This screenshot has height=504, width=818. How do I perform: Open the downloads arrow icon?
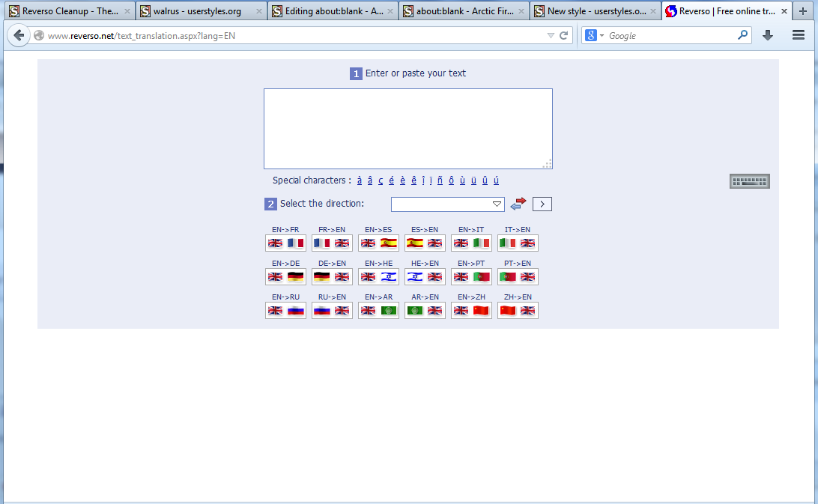(x=767, y=35)
